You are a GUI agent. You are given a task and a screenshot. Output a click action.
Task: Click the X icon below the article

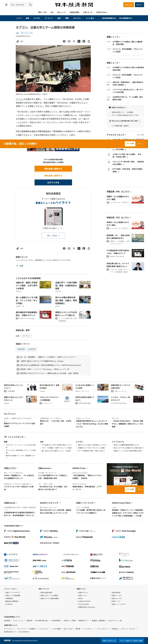coord(79,248)
